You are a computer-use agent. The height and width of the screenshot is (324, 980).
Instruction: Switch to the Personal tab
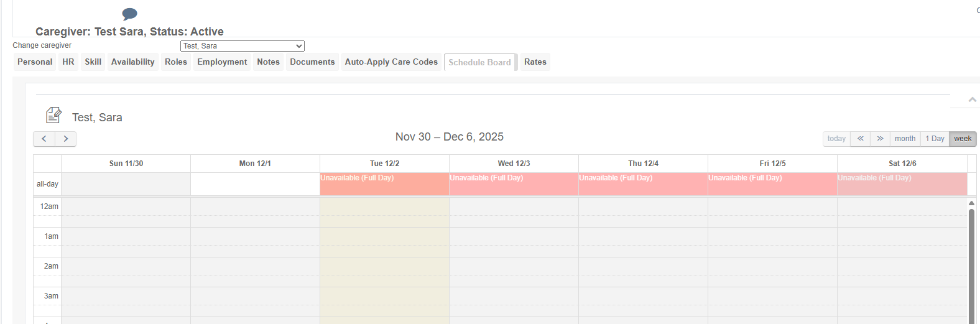coord(35,62)
